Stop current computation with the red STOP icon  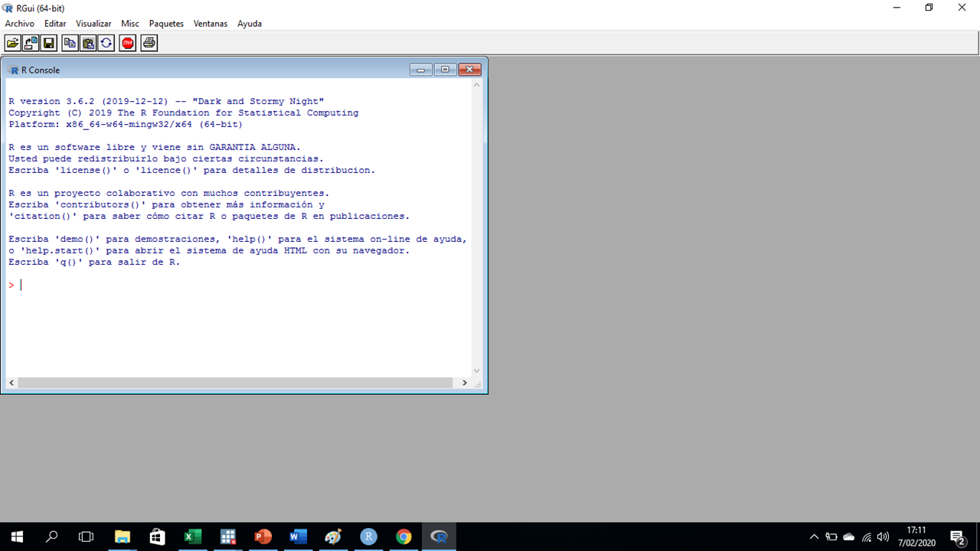pos(128,44)
